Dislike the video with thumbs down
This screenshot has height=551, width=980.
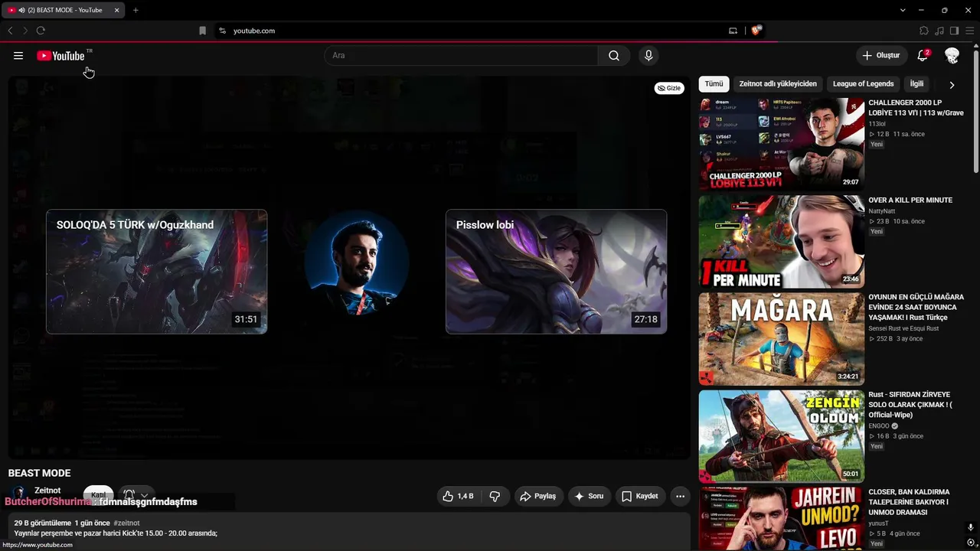[495, 496]
